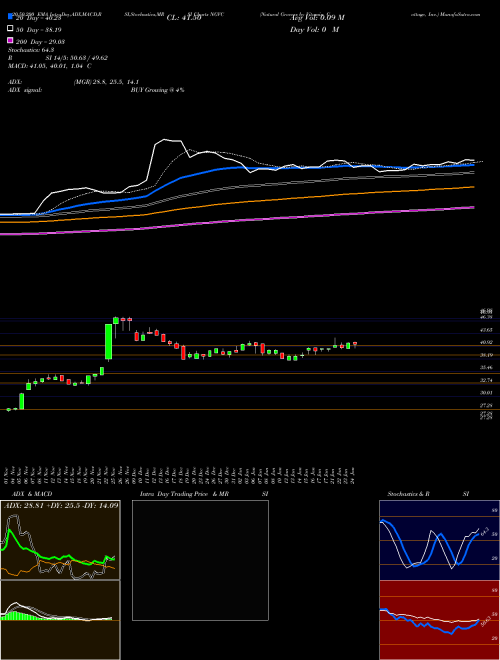This screenshot has height=660, width=500.
Task: Click the MACD histogram panel
Action: [60, 620]
